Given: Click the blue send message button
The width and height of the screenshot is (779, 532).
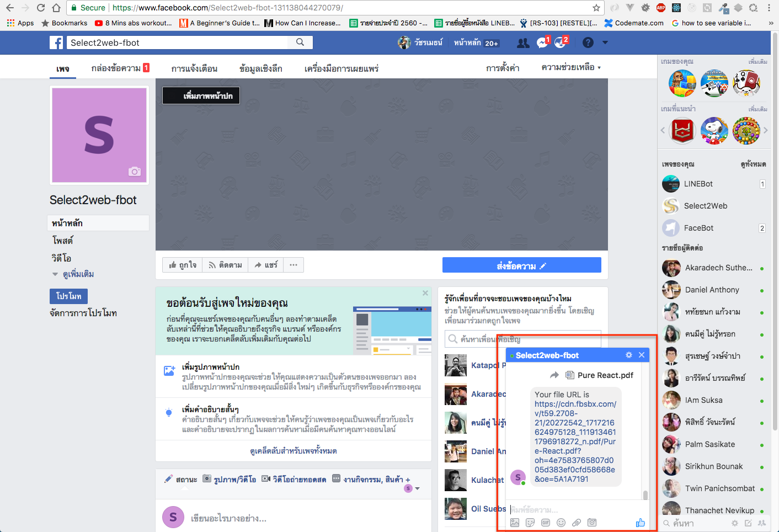Looking at the screenshot, I should tap(521, 265).
